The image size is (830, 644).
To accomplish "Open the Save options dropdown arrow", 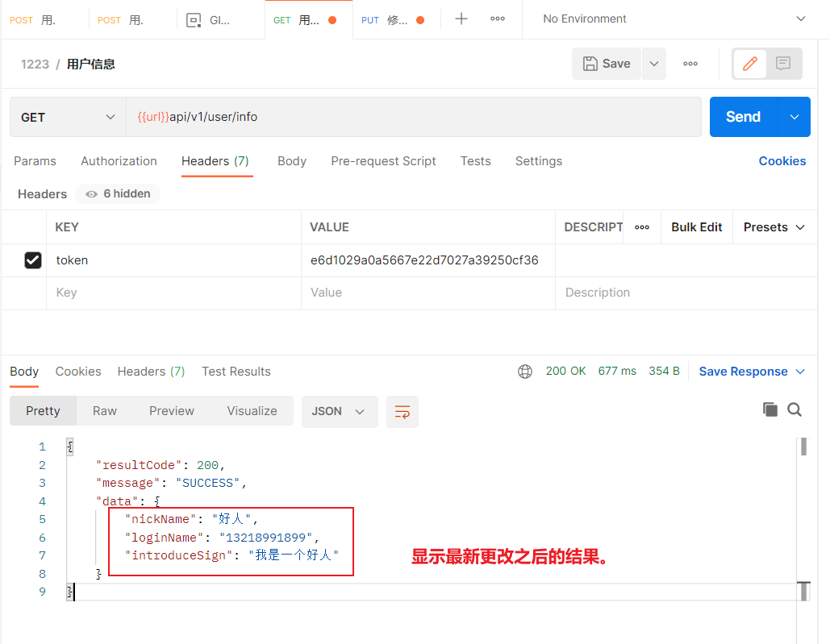I will [654, 64].
